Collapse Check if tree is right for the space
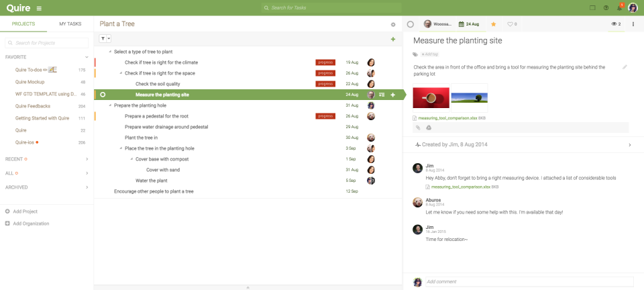This screenshot has height=290, width=644. point(121,73)
